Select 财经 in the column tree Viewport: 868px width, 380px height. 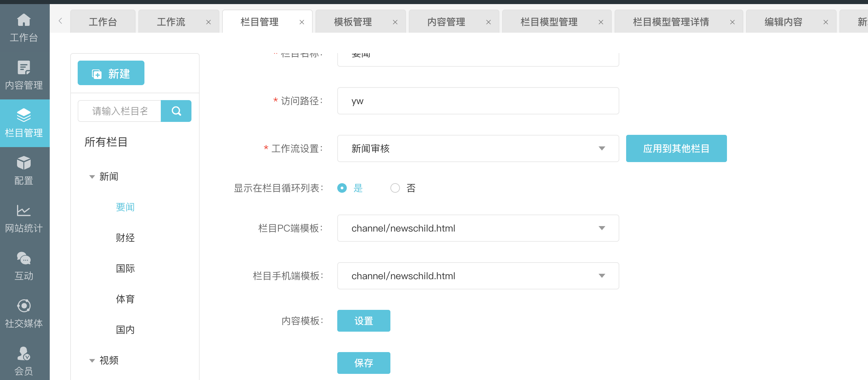tap(125, 238)
